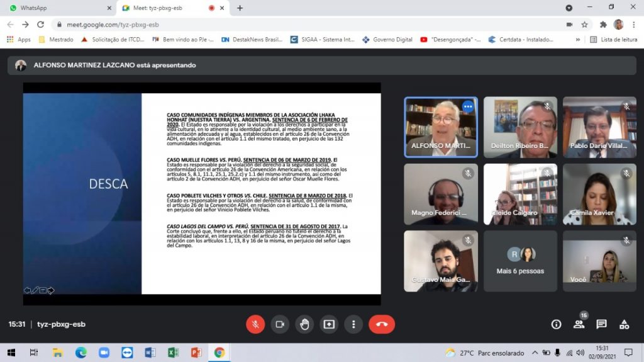Leave the call with the red hang-up button
Viewport: 644px width, 362px height.
tap(381, 324)
